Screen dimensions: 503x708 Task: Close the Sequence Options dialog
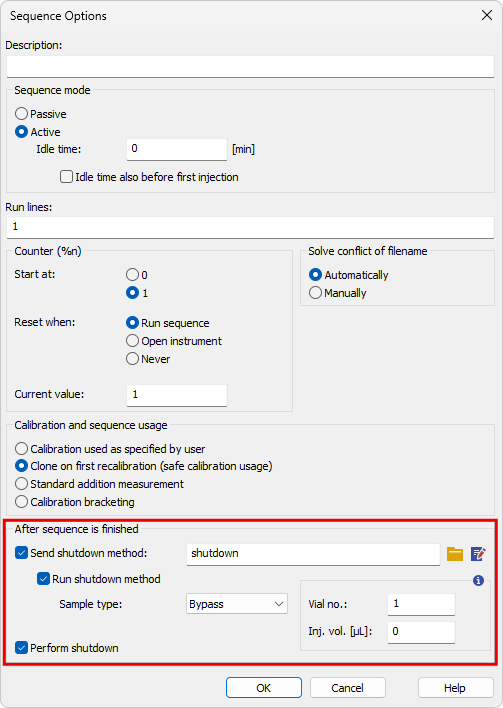[x=487, y=15]
